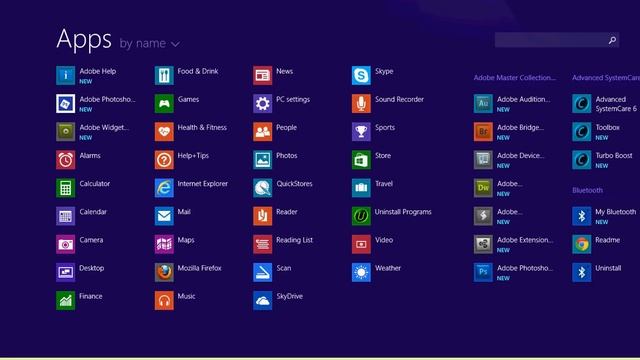Open the Weather sun icon
The width and height of the screenshot is (640, 360).
click(361, 272)
